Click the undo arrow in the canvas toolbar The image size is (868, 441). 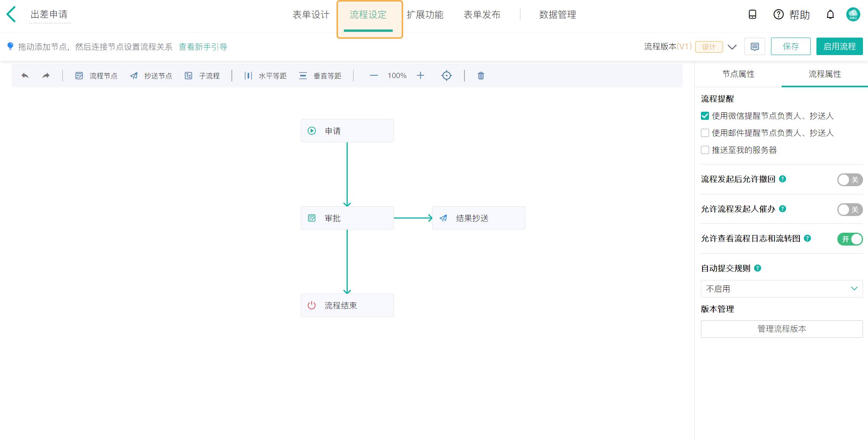point(25,76)
